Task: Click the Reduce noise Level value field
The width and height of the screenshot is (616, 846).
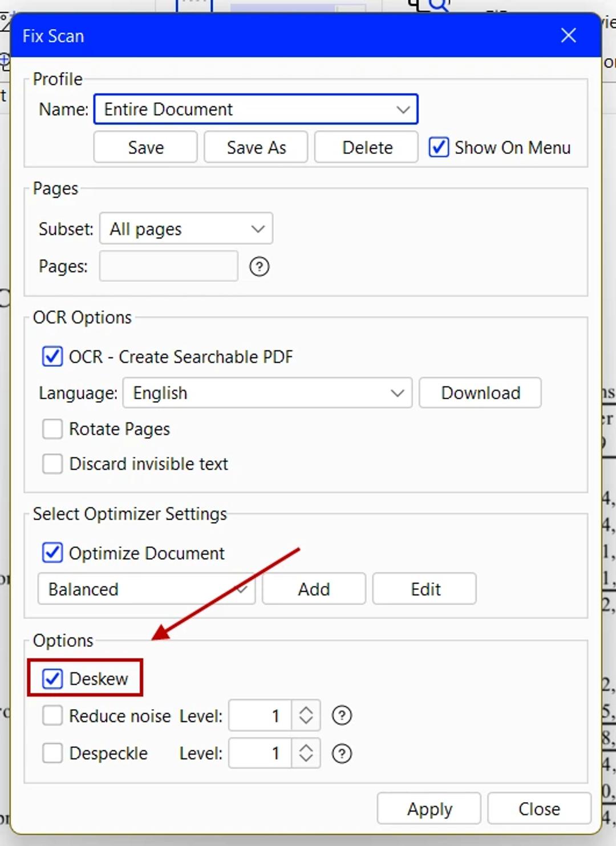Action: click(260, 715)
